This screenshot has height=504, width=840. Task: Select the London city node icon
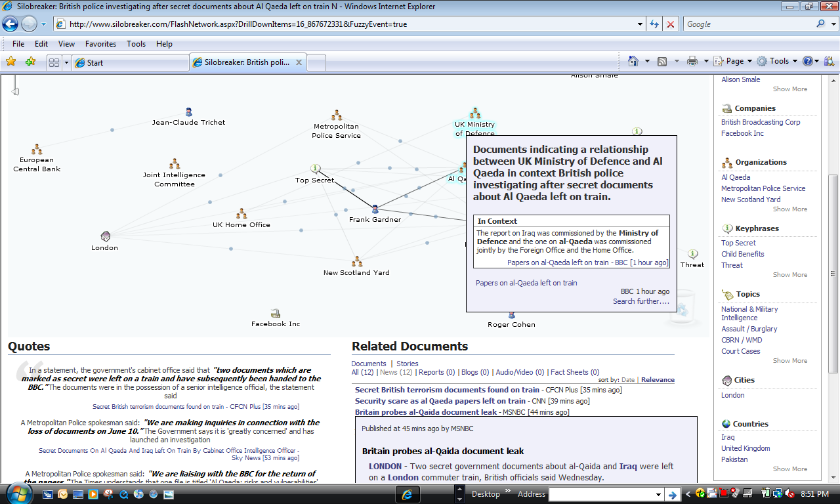pos(105,236)
